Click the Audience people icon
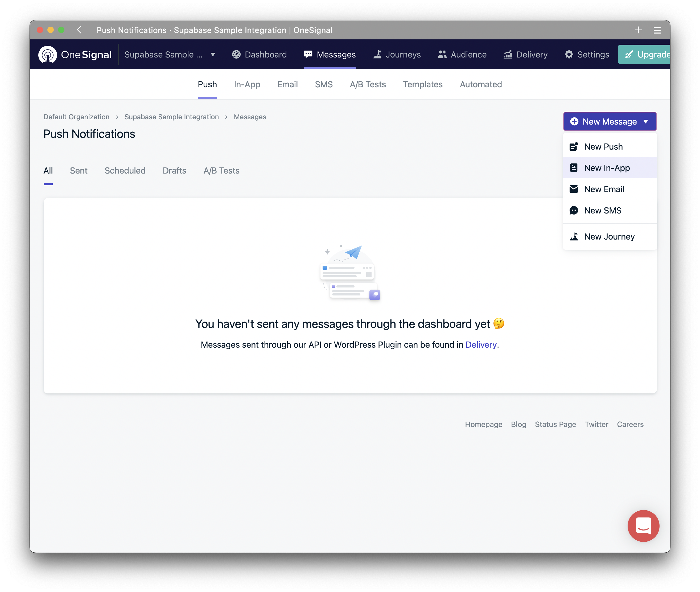Image resolution: width=700 pixels, height=592 pixels. pyautogui.click(x=442, y=54)
